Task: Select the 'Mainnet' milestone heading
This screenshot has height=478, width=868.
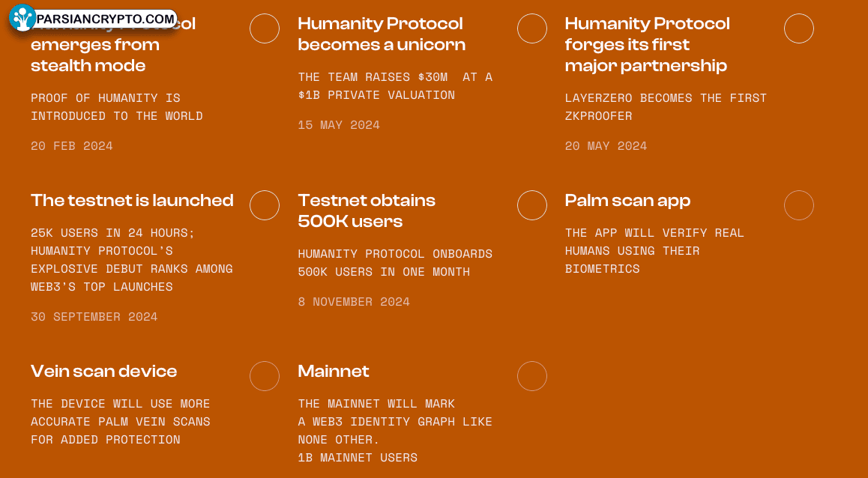Action: (334, 371)
